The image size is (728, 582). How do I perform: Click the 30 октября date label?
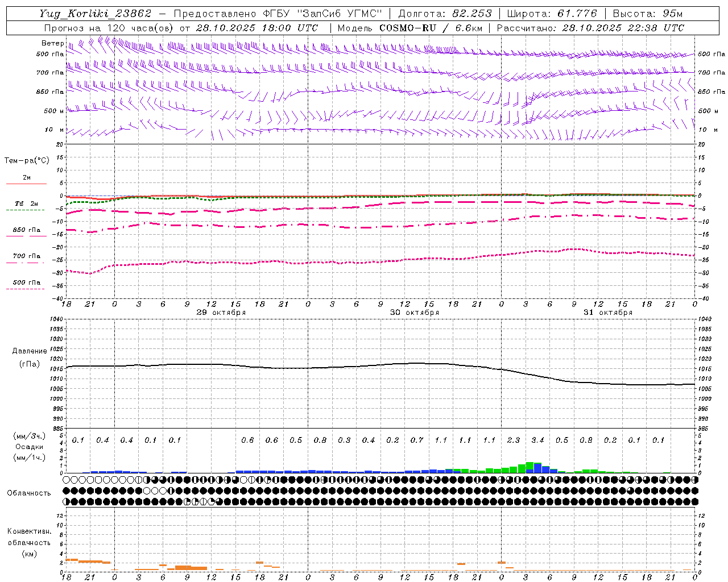tap(415, 313)
